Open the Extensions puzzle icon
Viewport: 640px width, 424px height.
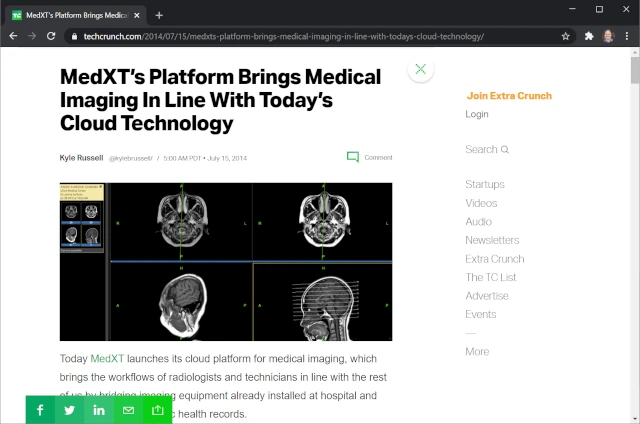click(x=589, y=36)
